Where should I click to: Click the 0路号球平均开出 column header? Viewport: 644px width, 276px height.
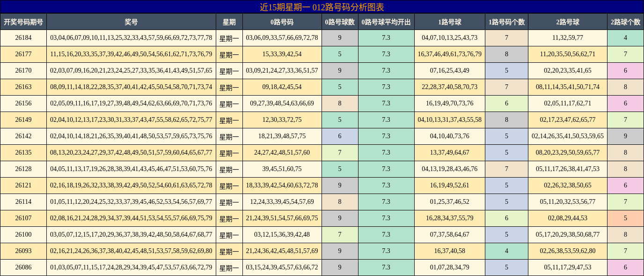[x=386, y=22]
